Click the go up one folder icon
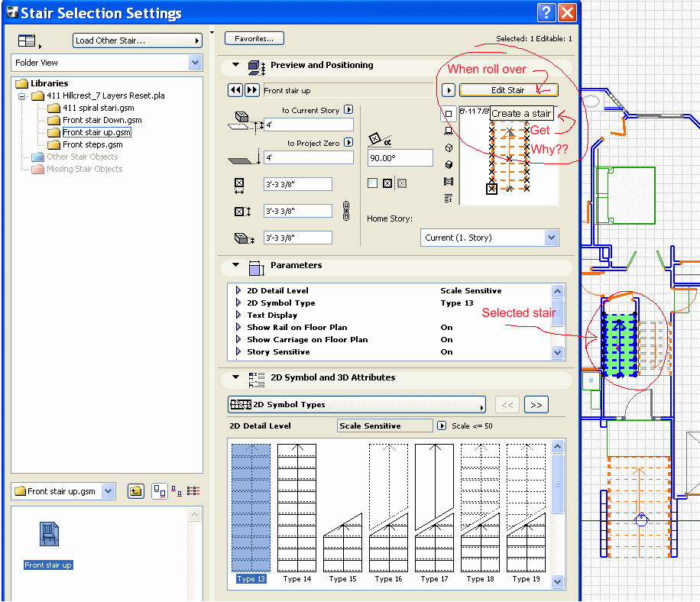The image size is (700, 602). coord(135,491)
